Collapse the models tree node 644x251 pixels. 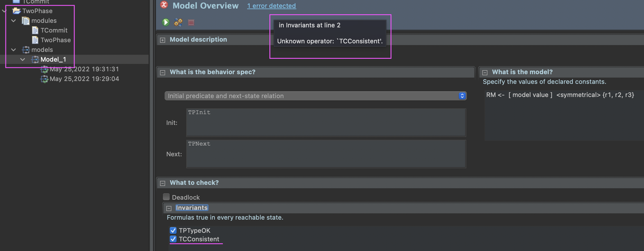pyautogui.click(x=13, y=50)
